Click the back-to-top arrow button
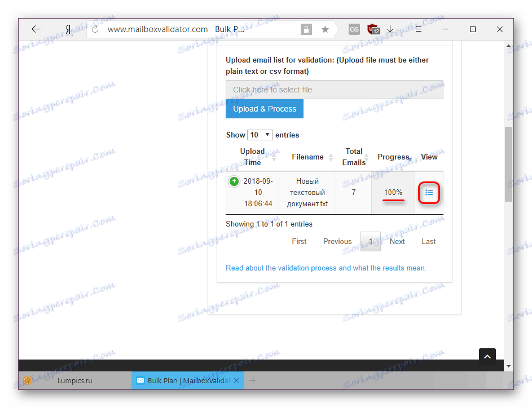 [x=487, y=357]
